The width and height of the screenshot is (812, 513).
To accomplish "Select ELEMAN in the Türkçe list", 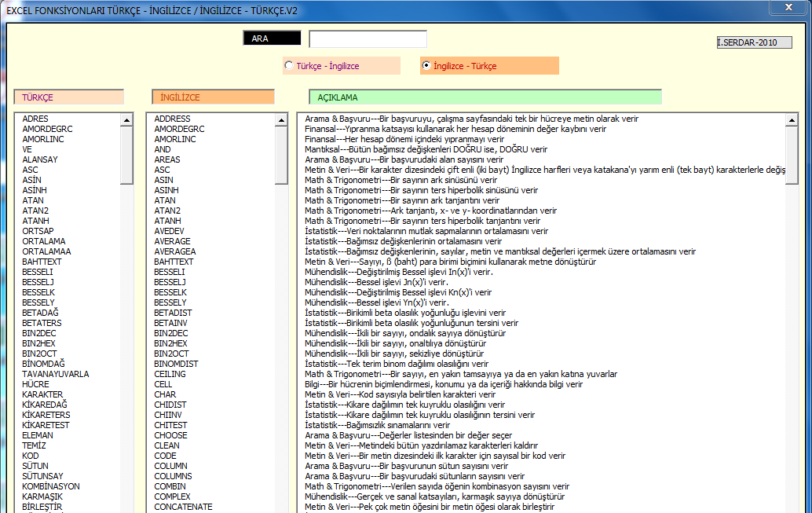I will click(37, 435).
